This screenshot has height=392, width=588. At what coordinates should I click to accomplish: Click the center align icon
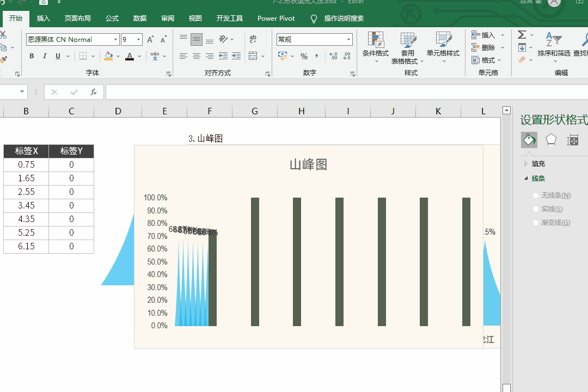197,56
